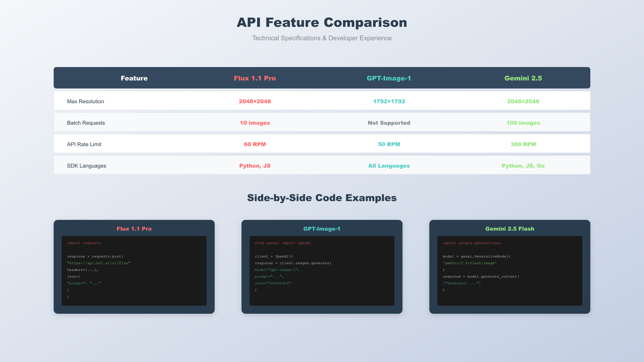The image size is (644, 362).
Task: Click the "SDK Languages" row label
Action: click(x=86, y=166)
